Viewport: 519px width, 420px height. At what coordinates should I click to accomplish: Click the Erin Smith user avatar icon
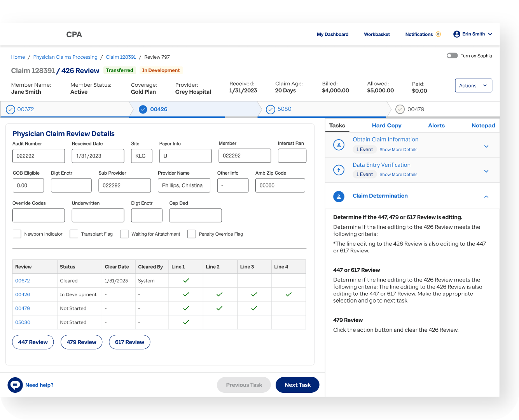pyautogui.click(x=457, y=34)
